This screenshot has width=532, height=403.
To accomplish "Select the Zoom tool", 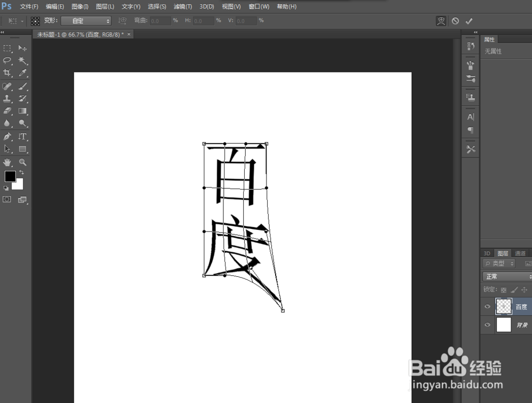I will pyautogui.click(x=22, y=162).
